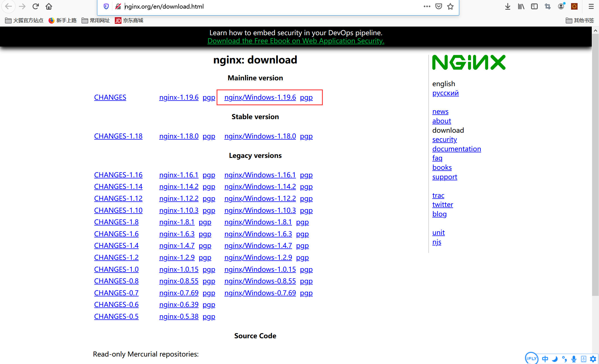Reload the current page
The width and height of the screenshot is (599, 364).
click(35, 6)
